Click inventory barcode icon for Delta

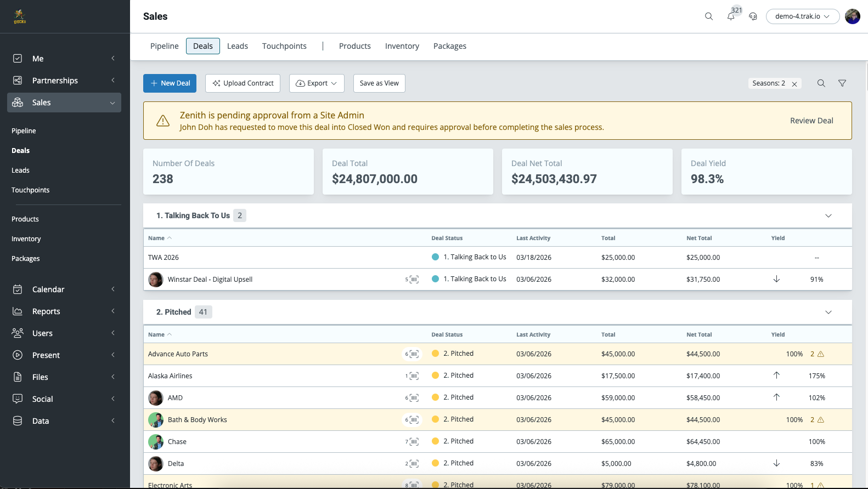point(414,464)
